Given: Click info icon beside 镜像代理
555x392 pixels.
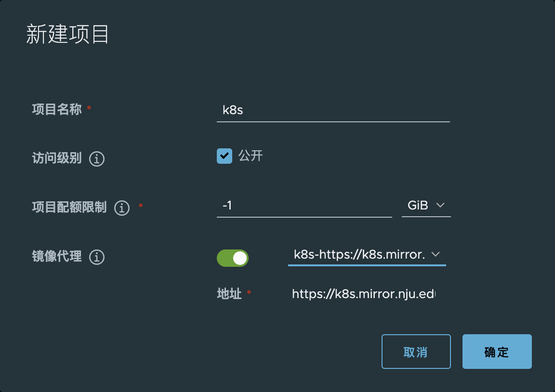Looking at the screenshot, I should (97, 257).
